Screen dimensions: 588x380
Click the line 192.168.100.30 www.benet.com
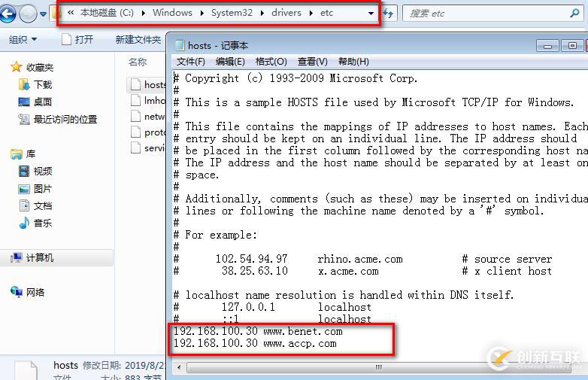click(258, 331)
